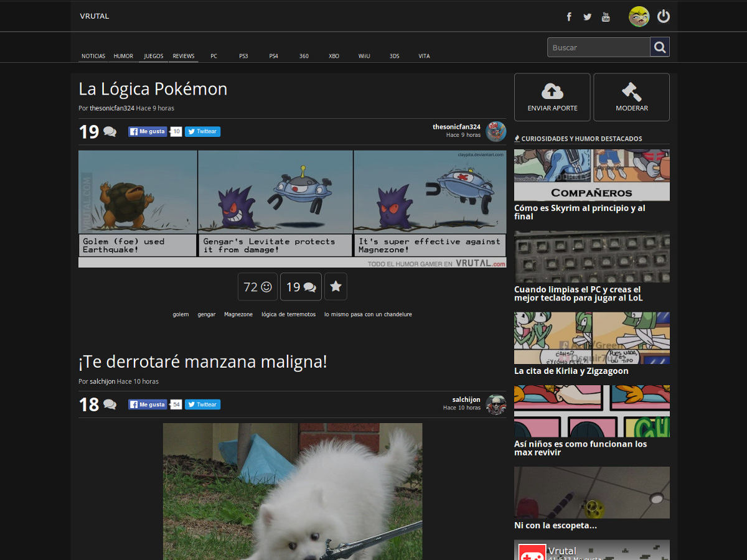Select the VITA platform tab
The height and width of the screenshot is (560, 747).
pos(424,56)
